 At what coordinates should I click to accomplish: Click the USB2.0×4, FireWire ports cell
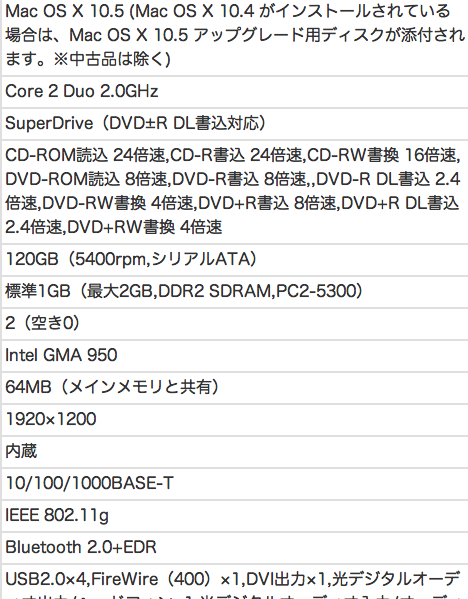pyautogui.click(x=235, y=582)
